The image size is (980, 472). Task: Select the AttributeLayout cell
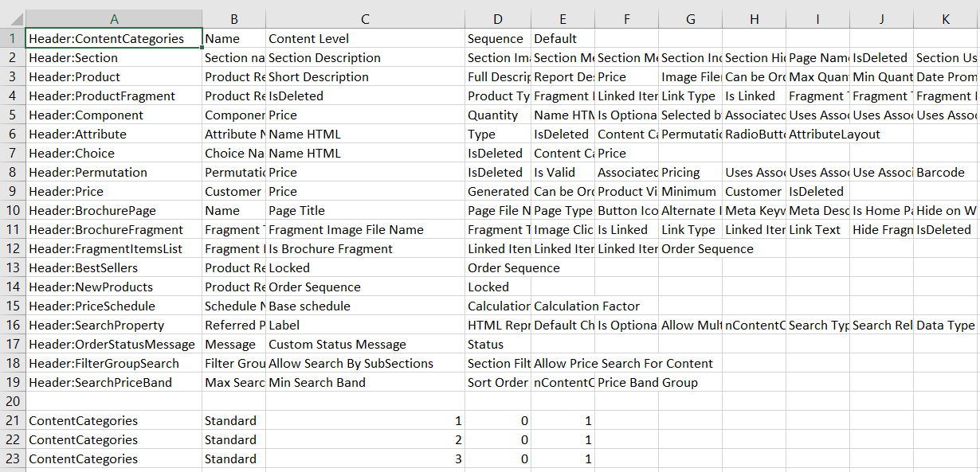point(817,134)
